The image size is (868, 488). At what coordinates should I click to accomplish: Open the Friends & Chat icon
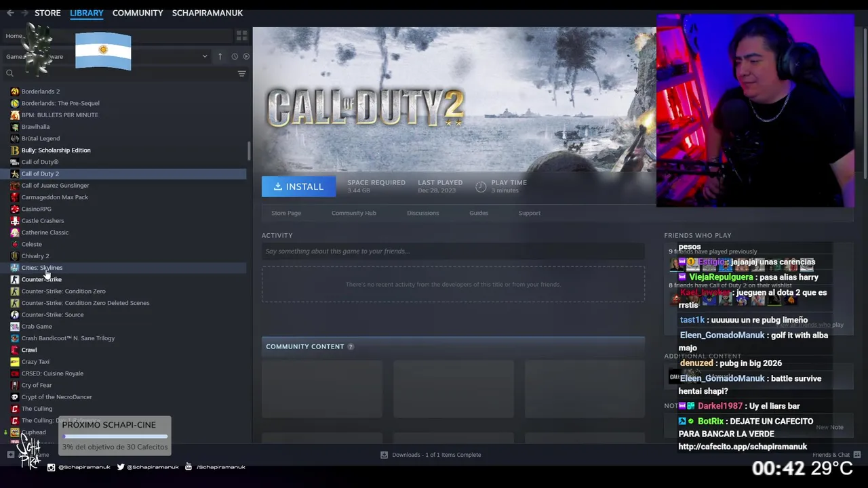[857, 455]
